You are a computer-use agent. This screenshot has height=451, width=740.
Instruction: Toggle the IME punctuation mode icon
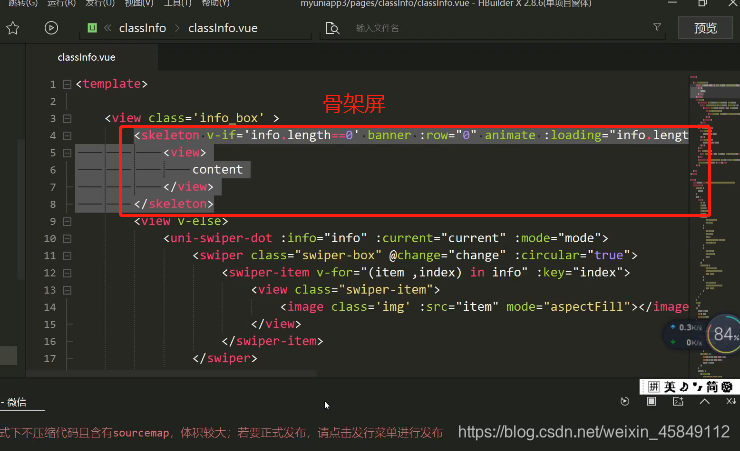coord(698,387)
